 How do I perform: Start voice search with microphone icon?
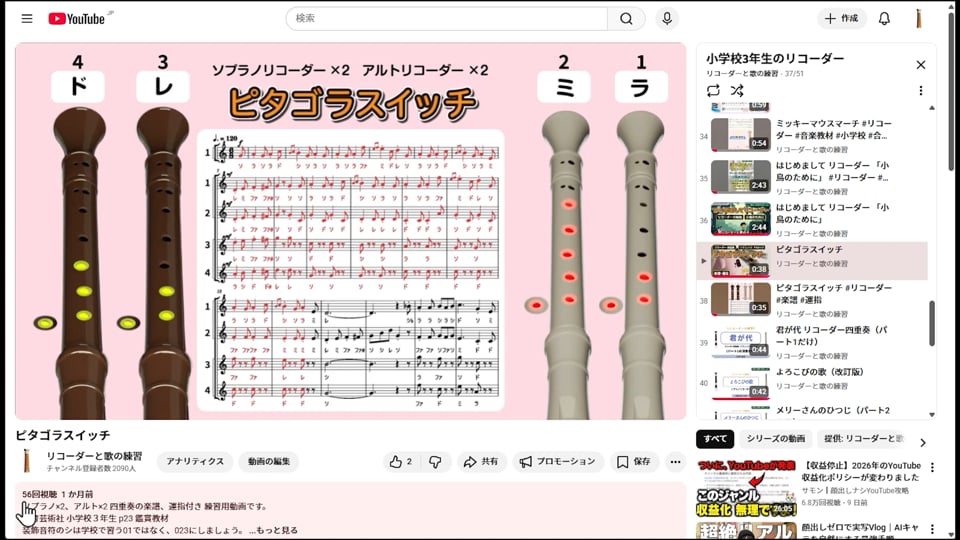point(667,19)
